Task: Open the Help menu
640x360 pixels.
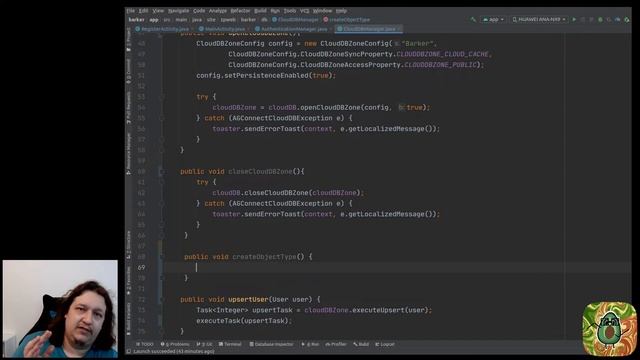Action: coord(341,11)
